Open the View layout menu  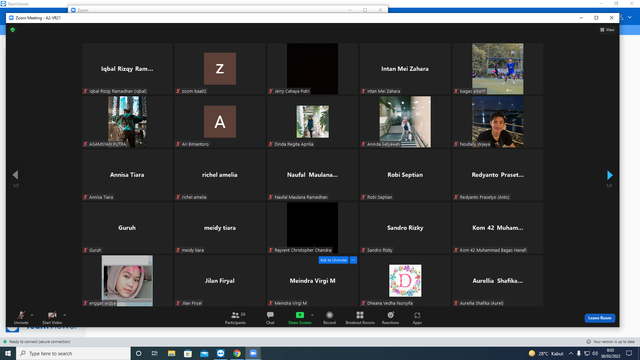tap(607, 30)
